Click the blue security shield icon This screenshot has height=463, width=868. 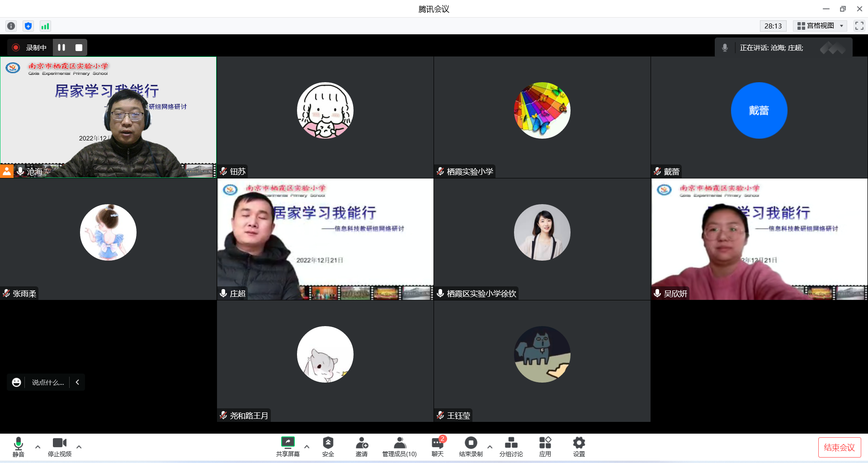[28, 26]
